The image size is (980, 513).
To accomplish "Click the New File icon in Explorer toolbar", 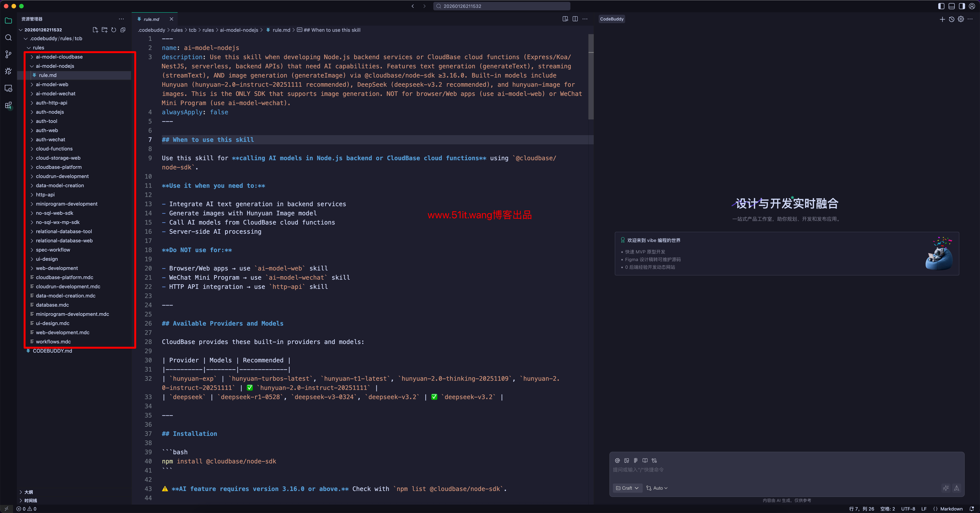I will coord(96,30).
